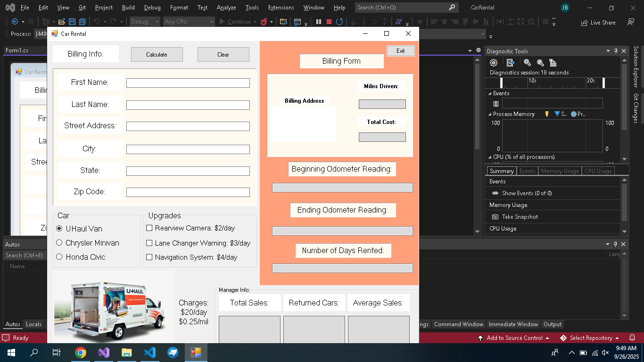Restart the debug session
The width and height of the screenshot is (644, 362).
pos(339,22)
